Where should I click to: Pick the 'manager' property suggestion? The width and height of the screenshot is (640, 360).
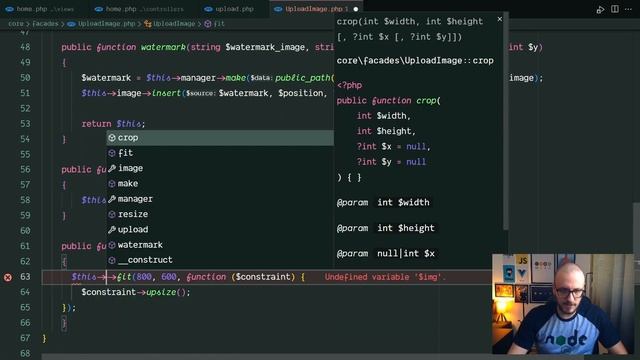220,199
